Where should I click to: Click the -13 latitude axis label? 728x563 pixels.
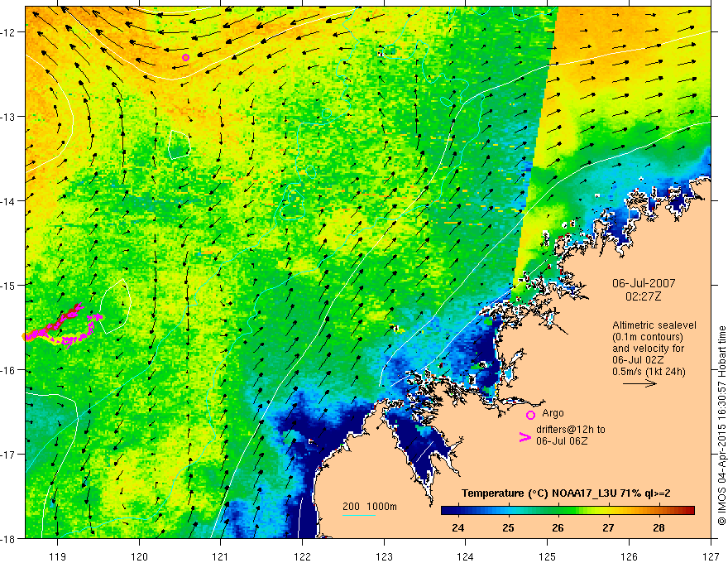pos(8,117)
